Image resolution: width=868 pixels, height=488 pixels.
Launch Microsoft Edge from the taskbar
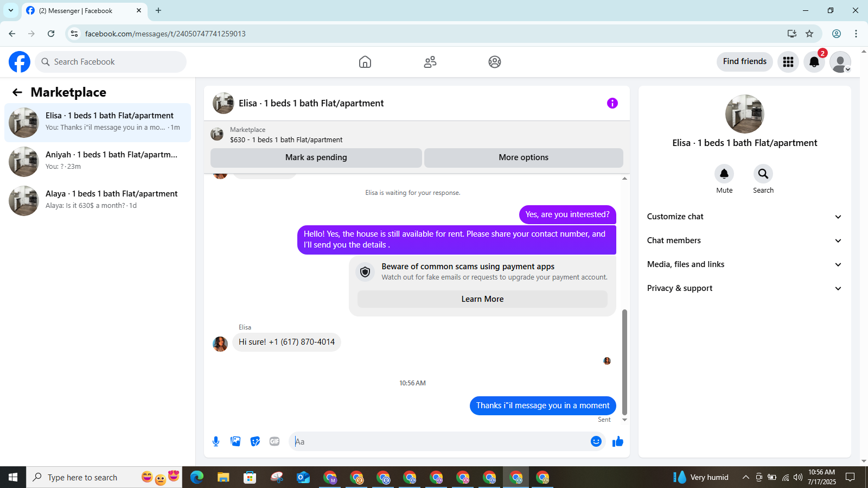(196, 477)
